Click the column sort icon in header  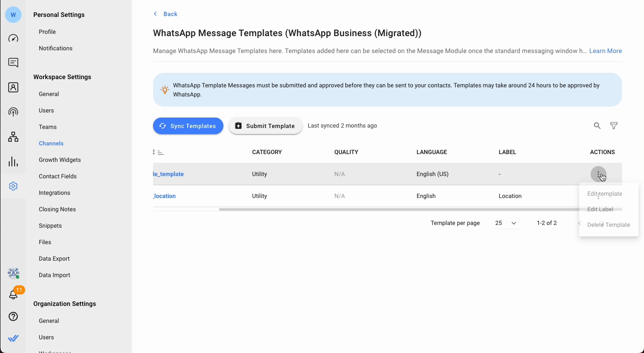pyautogui.click(x=160, y=152)
